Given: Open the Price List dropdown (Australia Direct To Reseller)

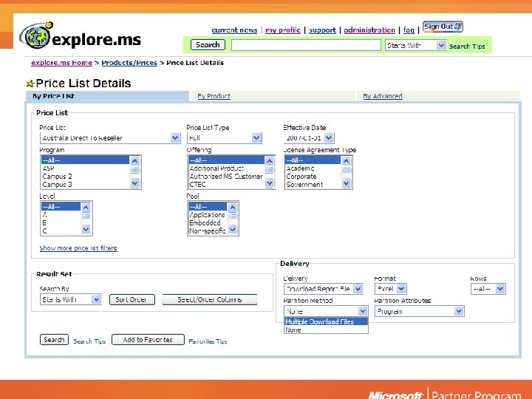Looking at the screenshot, I should pyautogui.click(x=110, y=137).
